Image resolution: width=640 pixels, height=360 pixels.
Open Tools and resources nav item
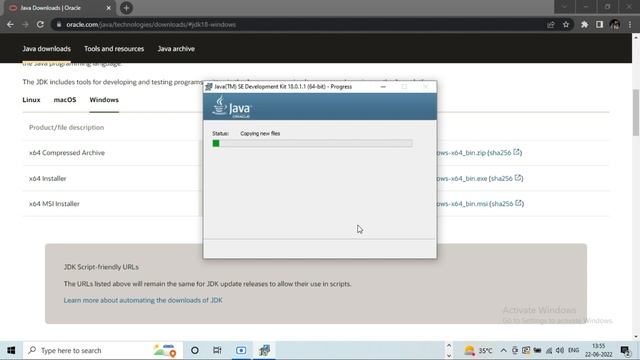pyautogui.click(x=114, y=49)
